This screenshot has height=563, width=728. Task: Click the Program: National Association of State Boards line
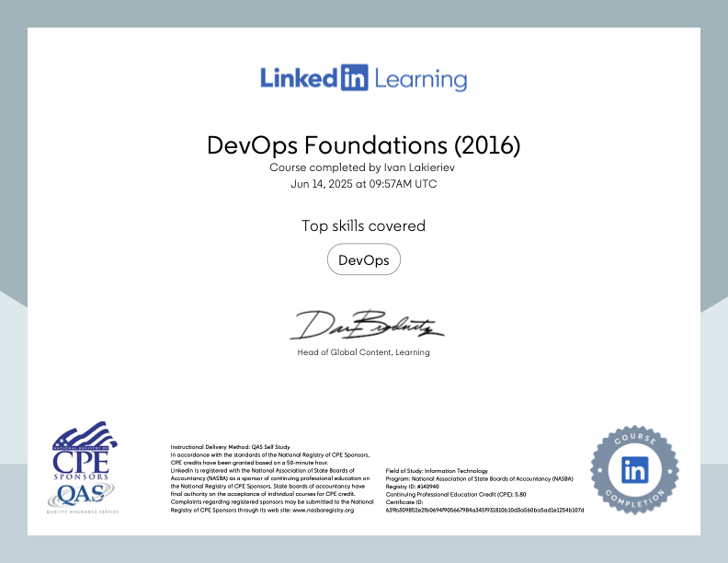point(480,478)
